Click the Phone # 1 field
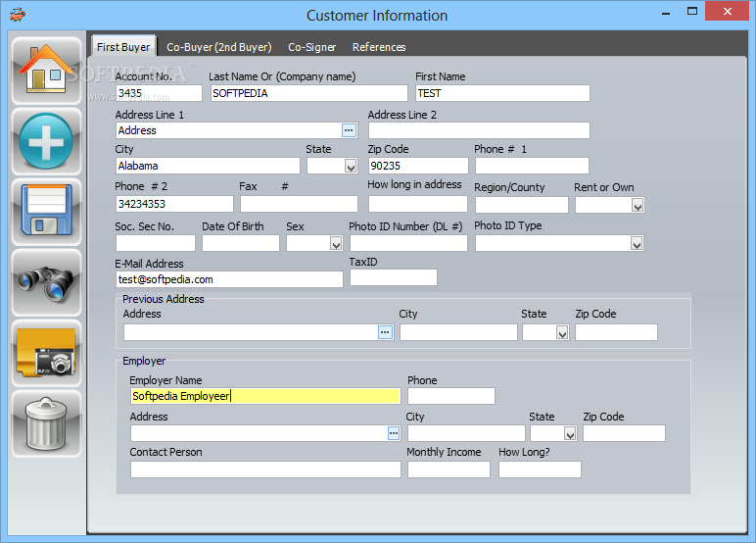 [x=532, y=166]
